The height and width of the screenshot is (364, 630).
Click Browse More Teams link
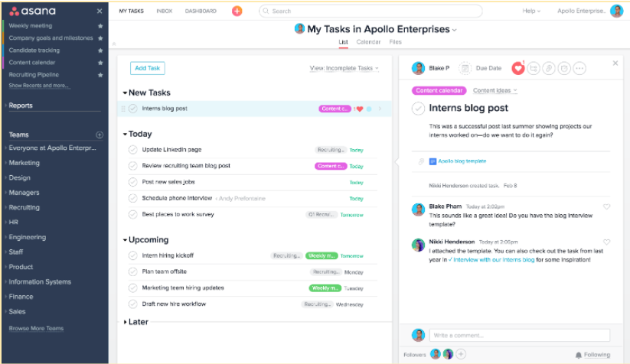[x=36, y=328]
